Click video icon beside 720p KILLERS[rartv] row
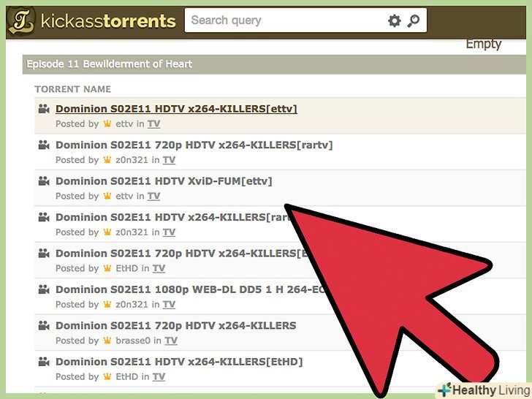Viewport: 532px width, 399px height. click(x=44, y=145)
